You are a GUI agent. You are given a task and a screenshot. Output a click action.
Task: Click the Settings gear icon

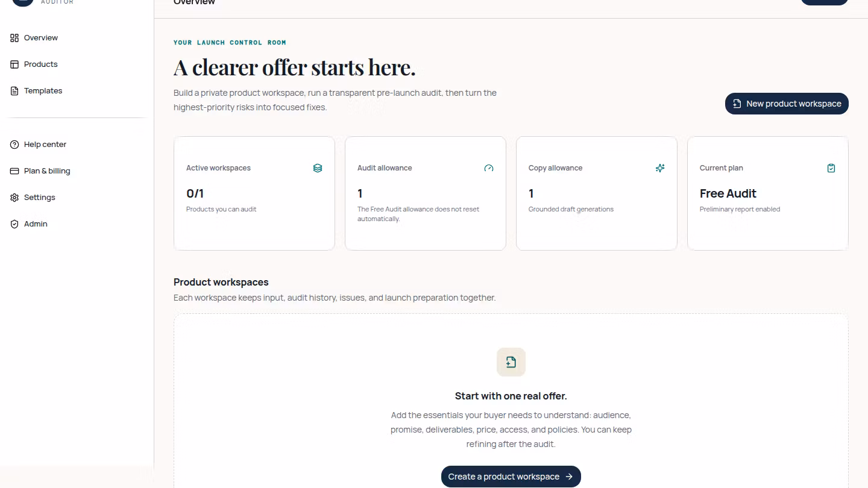(x=14, y=198)
